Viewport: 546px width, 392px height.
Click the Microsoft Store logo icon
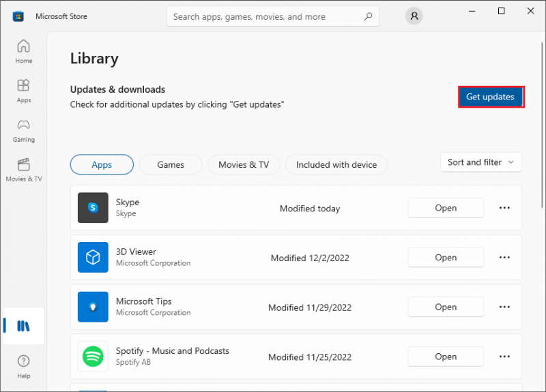tap(18, 16)
